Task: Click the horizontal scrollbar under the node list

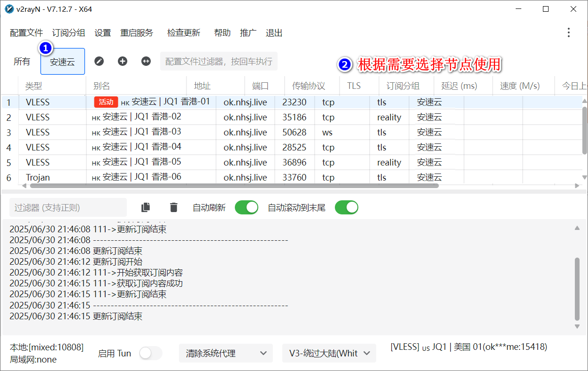Action: click(234, 186)
